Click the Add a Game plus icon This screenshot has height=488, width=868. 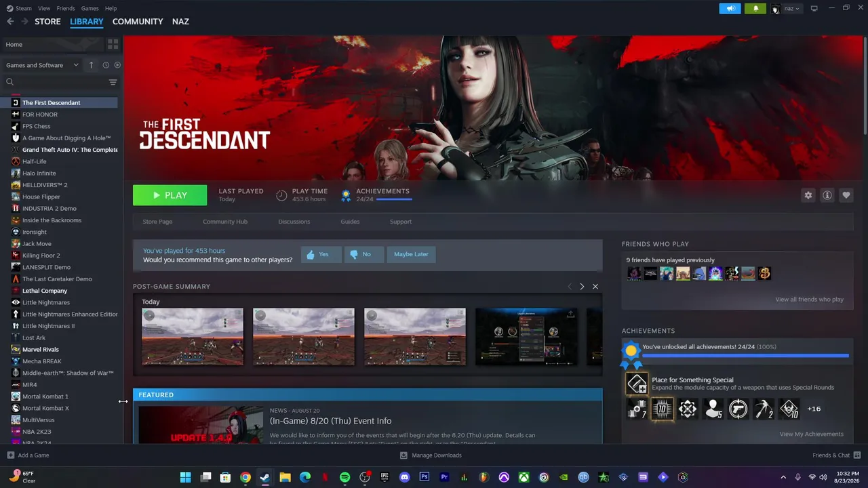tap(10, 455)
